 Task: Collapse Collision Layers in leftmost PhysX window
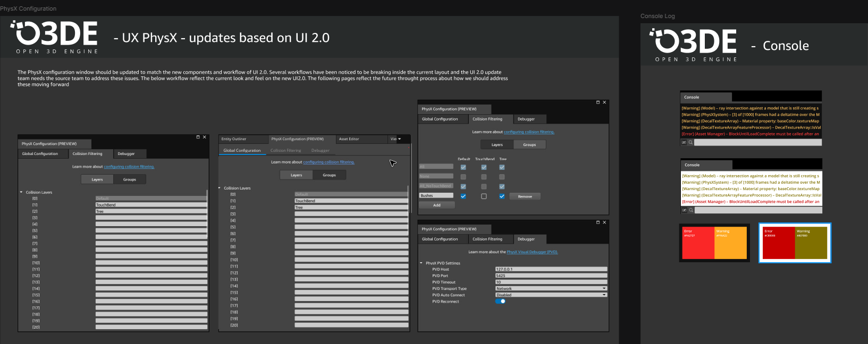point(21,192)
